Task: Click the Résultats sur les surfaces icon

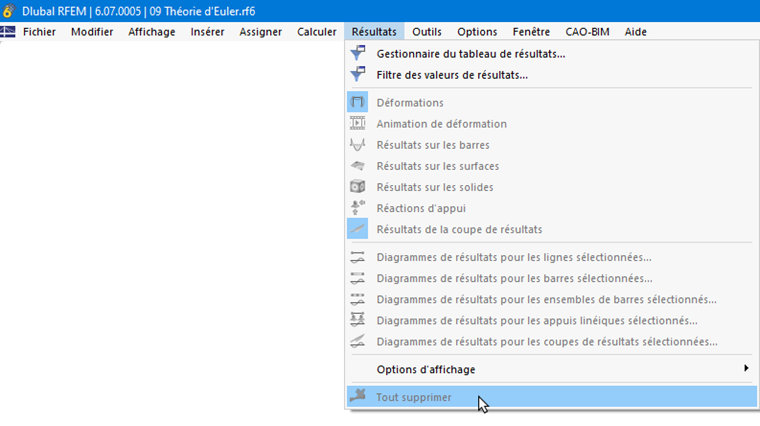Action: tap(358, 166)
